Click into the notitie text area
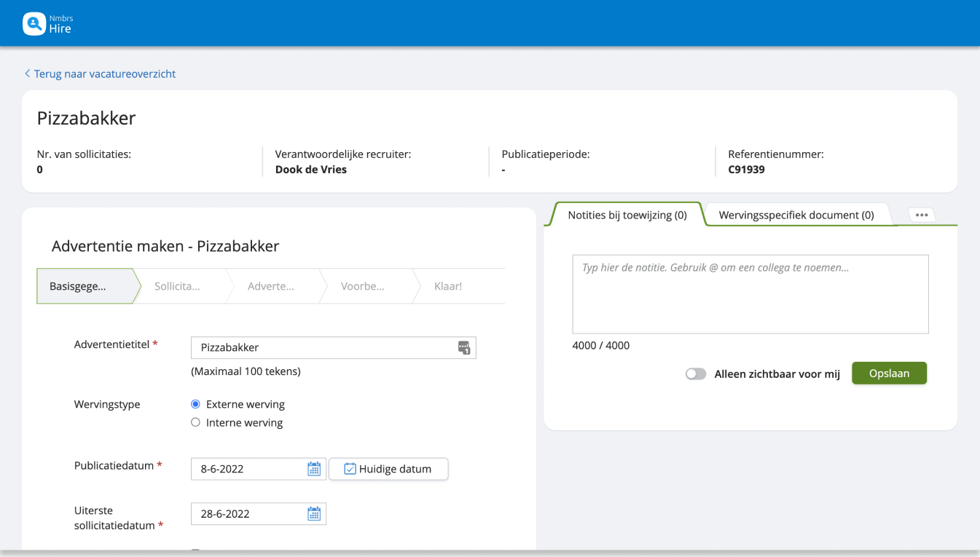980x557 pixels. coord(750,294)
